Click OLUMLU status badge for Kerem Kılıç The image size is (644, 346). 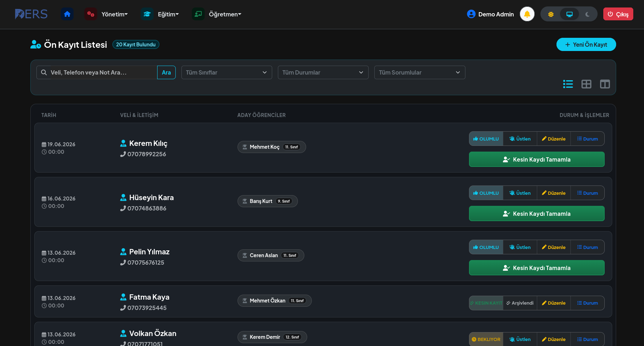click(486, 139)
